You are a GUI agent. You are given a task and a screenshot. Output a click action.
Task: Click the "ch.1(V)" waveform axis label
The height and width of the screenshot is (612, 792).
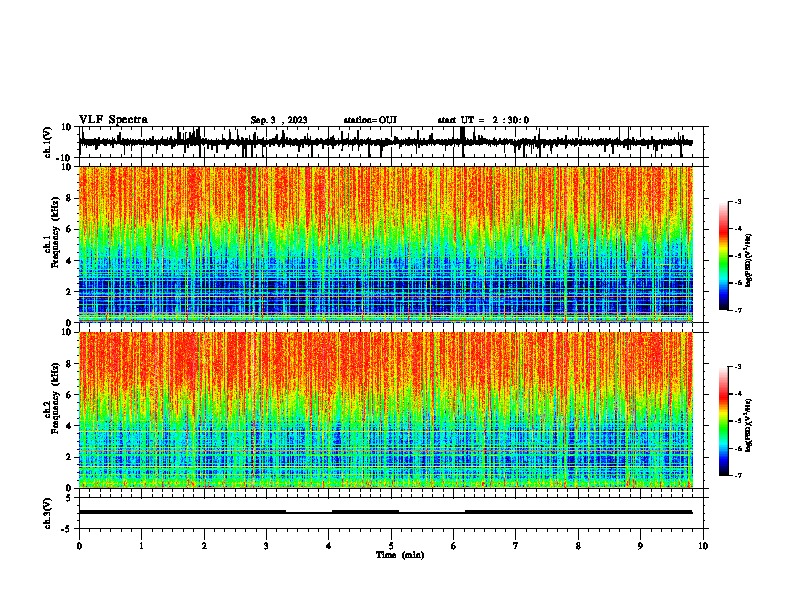(x=48, y=142)
